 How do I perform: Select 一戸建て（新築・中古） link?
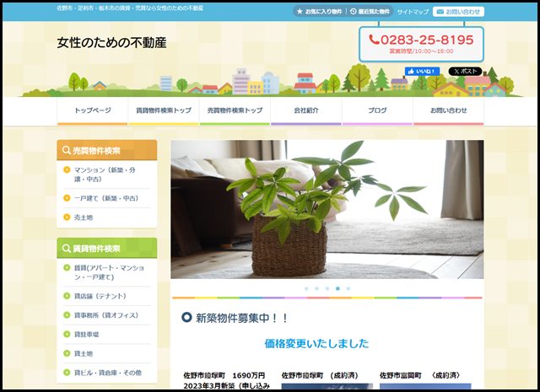(x=106, y=198)
